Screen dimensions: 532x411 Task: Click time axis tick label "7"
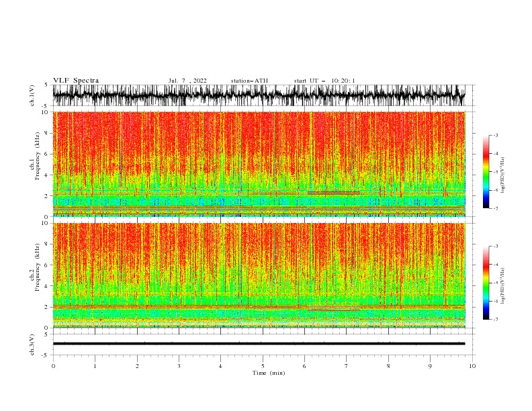click(347, 366)
